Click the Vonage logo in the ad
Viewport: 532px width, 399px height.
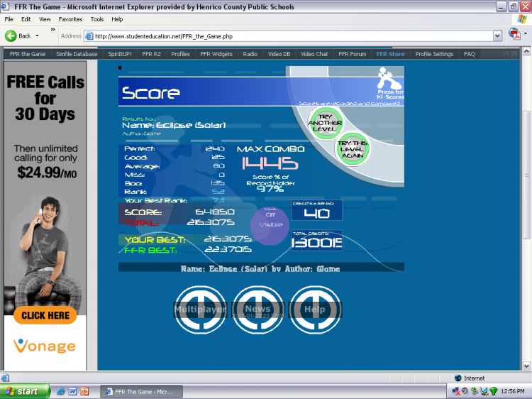[x=45, y=346]
